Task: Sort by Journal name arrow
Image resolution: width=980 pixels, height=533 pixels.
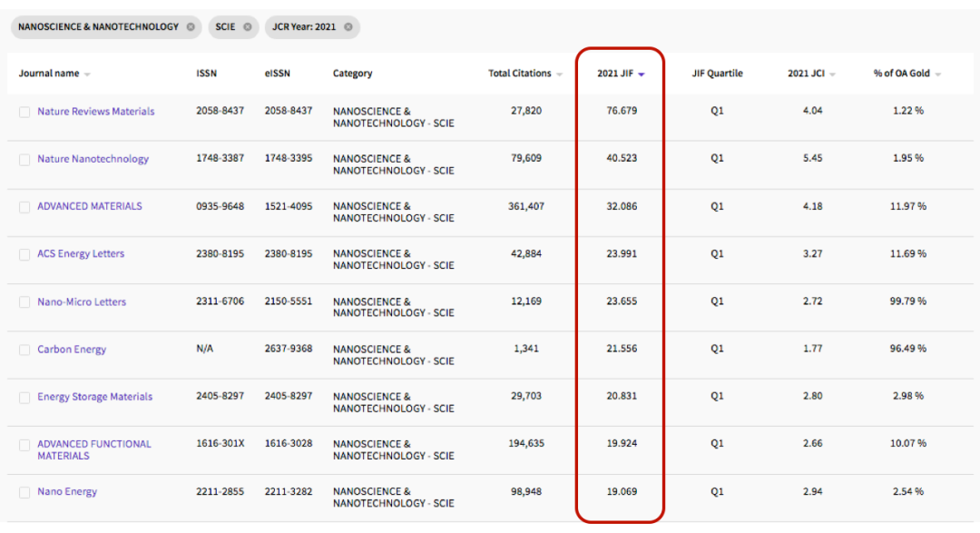Action: pyautogui.click(x=87, y=74)
